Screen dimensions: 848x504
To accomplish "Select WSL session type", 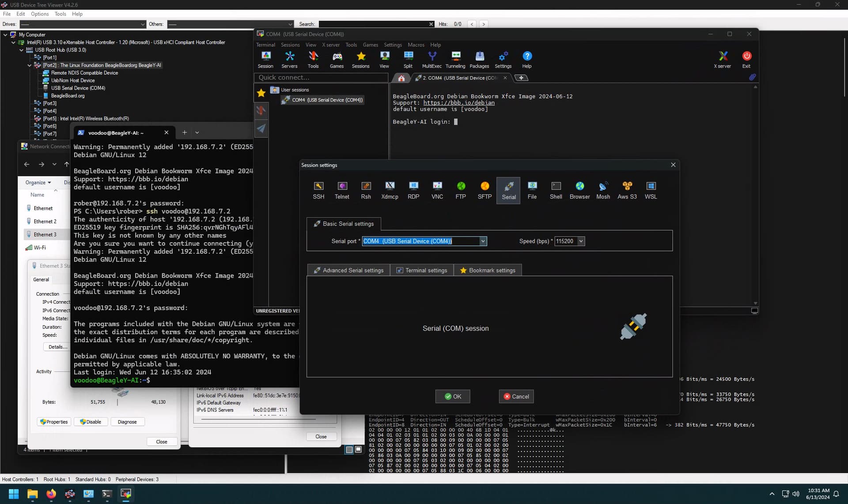I will [x=651, y=190].
